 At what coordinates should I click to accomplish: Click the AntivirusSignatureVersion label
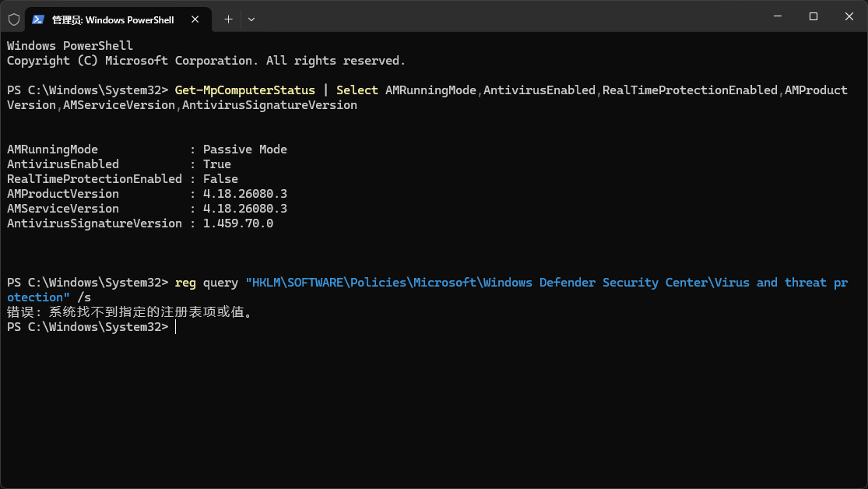click(94, 223)
